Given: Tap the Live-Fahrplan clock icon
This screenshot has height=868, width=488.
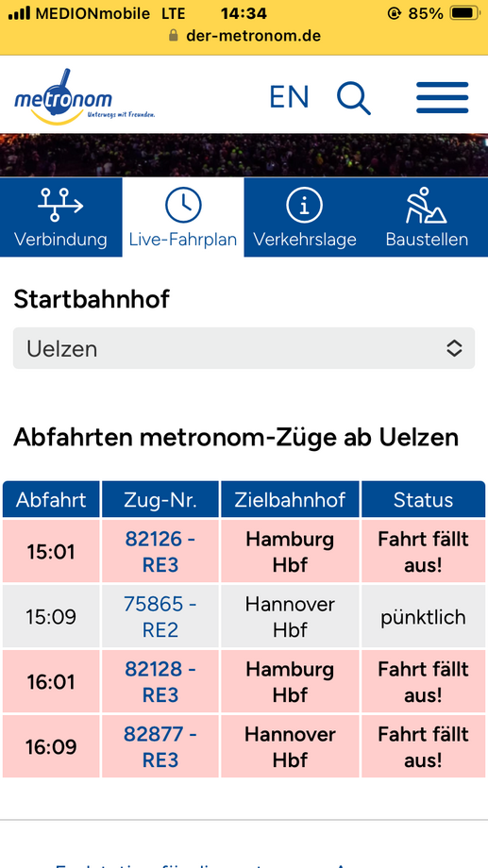Looking at the screenshot, I should (183, 205).
